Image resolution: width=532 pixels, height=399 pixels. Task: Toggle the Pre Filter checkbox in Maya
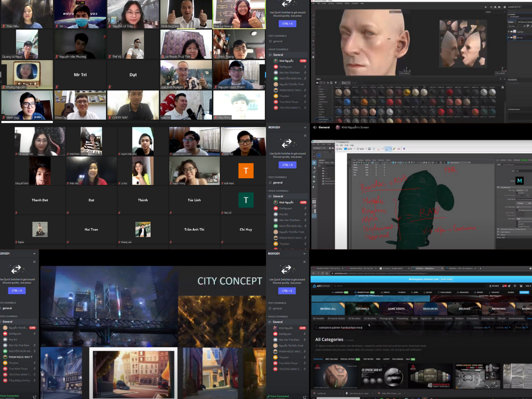(517, 192)
